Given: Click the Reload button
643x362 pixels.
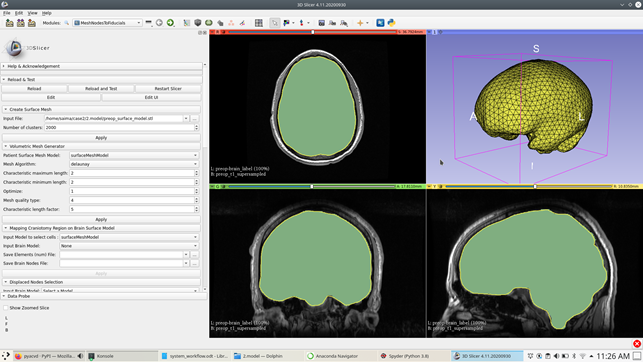Looking at the screenshot, I should click(x=34, y=89).
